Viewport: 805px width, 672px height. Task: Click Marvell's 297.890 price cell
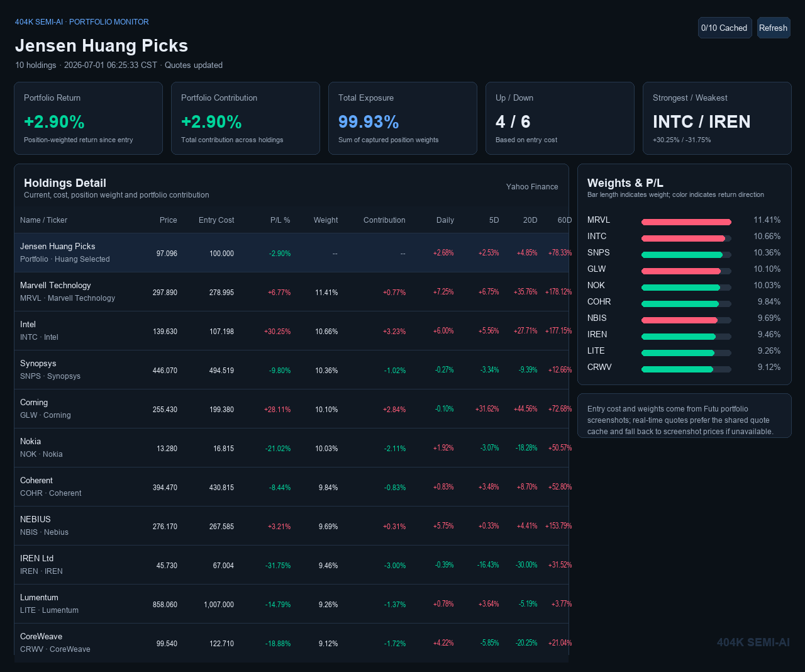165,293
